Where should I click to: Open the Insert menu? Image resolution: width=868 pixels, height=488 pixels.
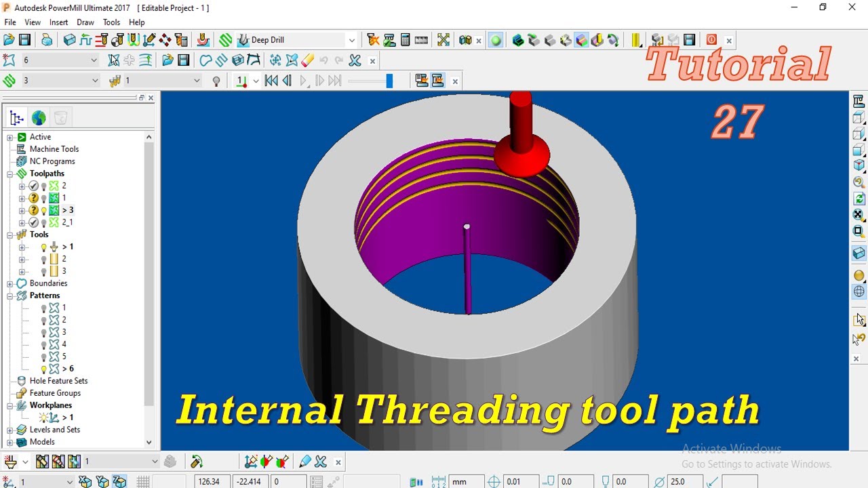[59, 22]
